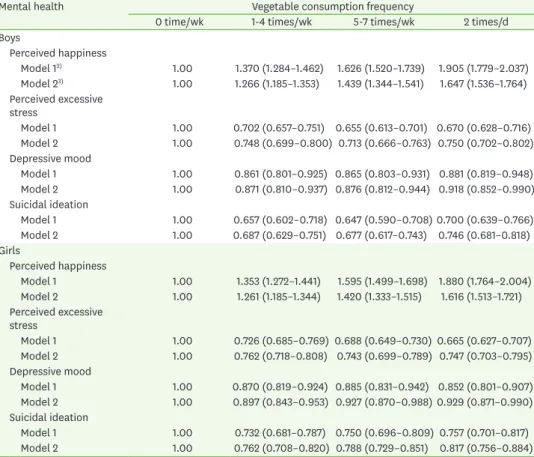Screen dimensions: 534x457
Task: Click the '0 time/wk' column heading
Action: [x=179, y=22]
